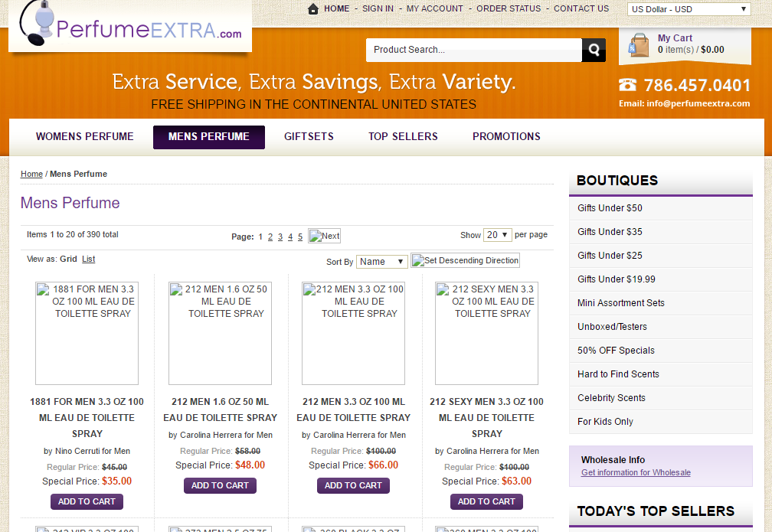The width and height of the screenshot is (772, 532).
Task: Go to results page 4
Action: 290,237
